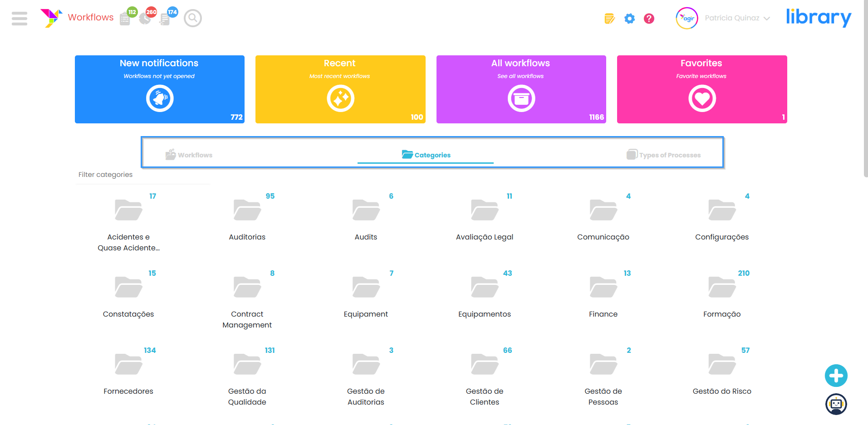This screenshot has height=425, width=868.
Task: Click count 772 on New notifications
Action: tap(237, 117)
